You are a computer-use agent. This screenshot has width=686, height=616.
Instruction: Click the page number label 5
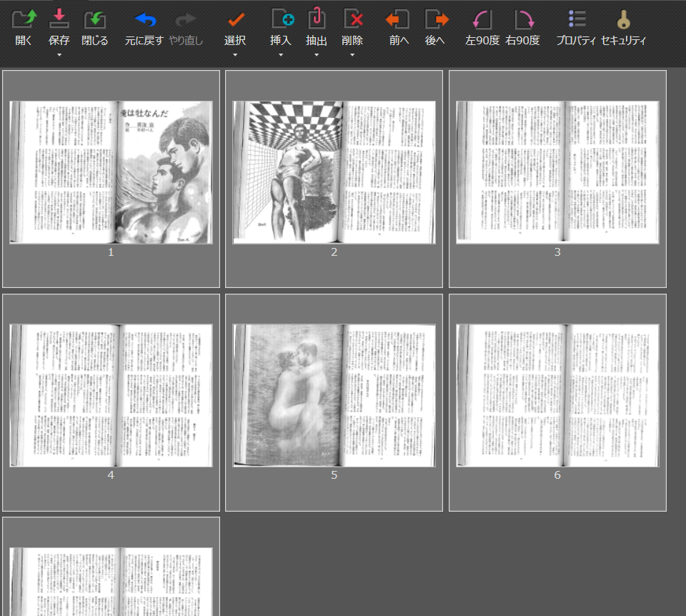click(334, 475)
